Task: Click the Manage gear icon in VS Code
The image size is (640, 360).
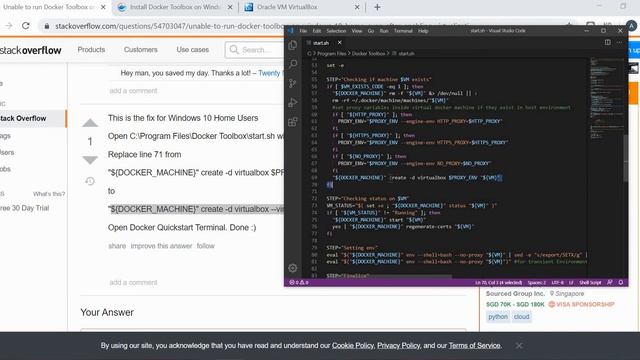Action: 293,268
